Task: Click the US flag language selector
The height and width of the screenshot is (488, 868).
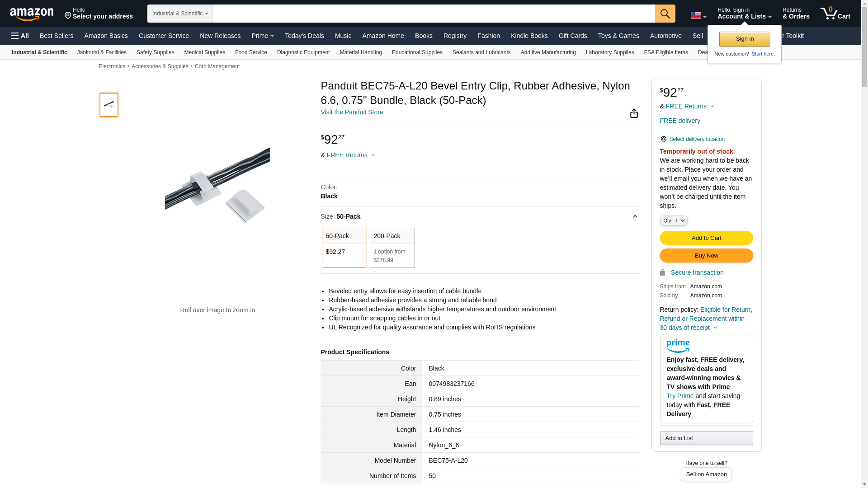Action: (x=698, y=15)
